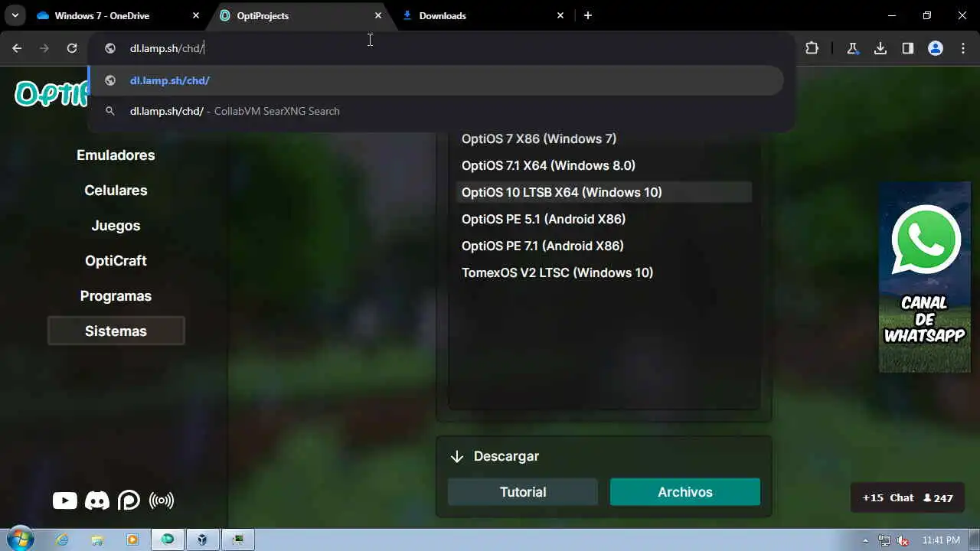980x551 pixels.
Task: Click the Archivos button
Action: coord(685,492)
